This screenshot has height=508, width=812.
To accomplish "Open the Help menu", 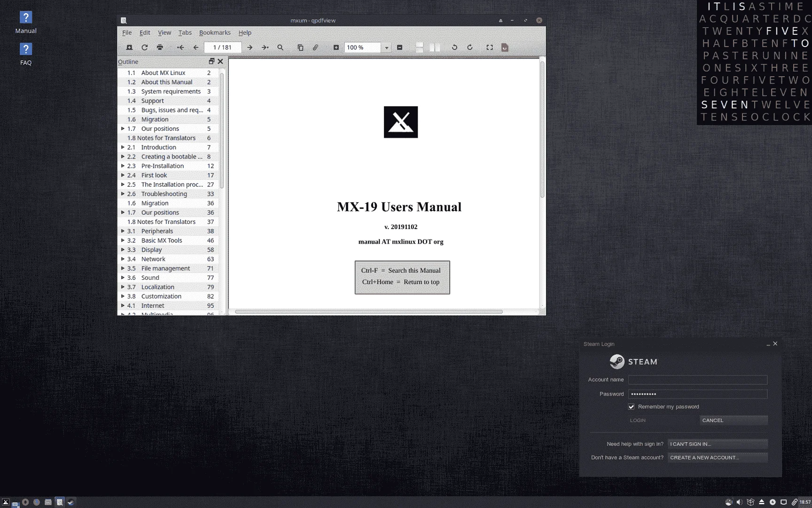I will 245,32.
